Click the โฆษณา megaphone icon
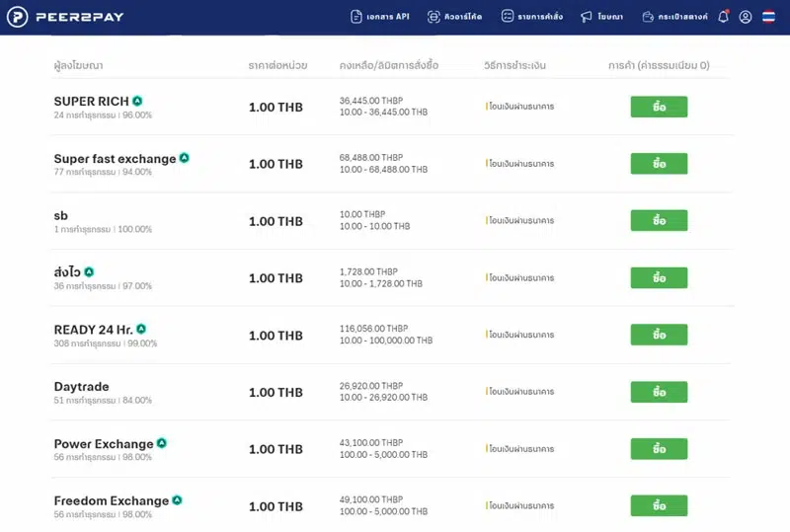This screenshot has height=532, width=790. [587, 17]
